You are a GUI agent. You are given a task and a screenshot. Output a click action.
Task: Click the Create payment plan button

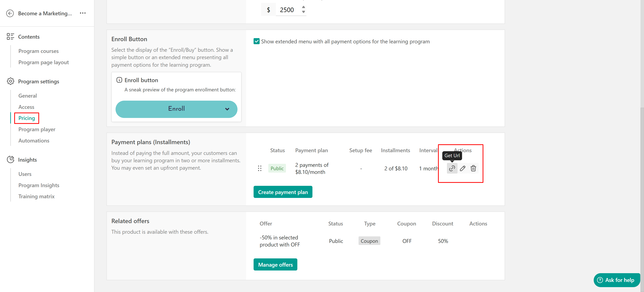[283, 192]
